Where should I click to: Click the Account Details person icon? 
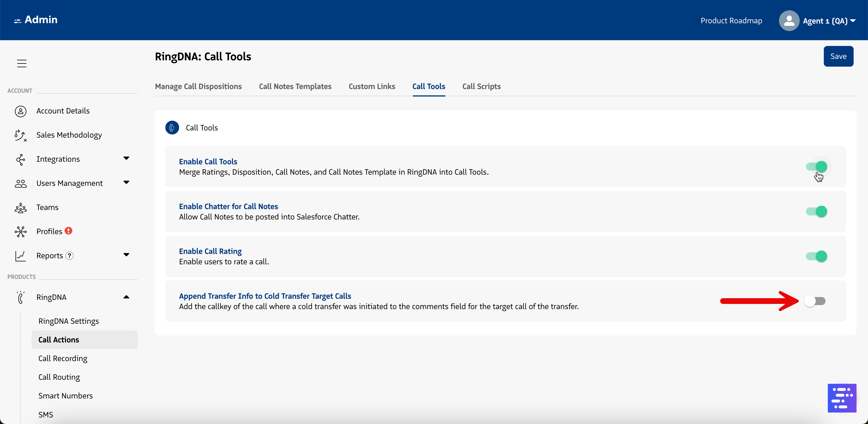[21, 111]
